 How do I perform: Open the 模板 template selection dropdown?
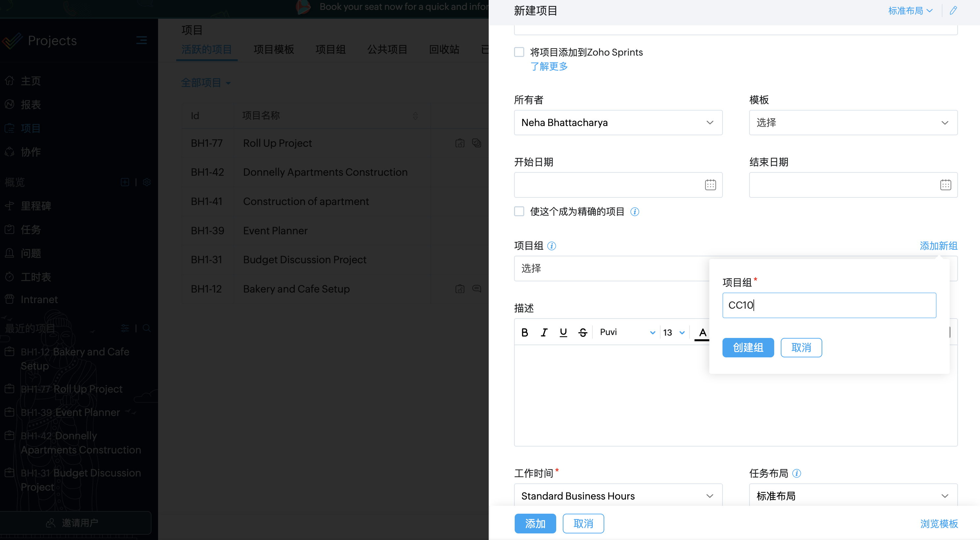click(x=853, y=122)
